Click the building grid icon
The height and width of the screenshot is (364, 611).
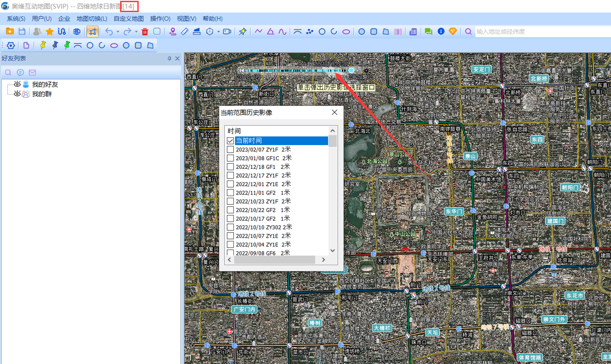[413, 31]
